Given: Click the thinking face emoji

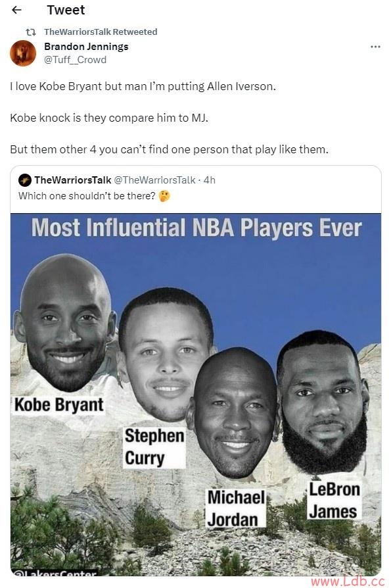Looking at the screenshot, I should (x=164, y=196).
